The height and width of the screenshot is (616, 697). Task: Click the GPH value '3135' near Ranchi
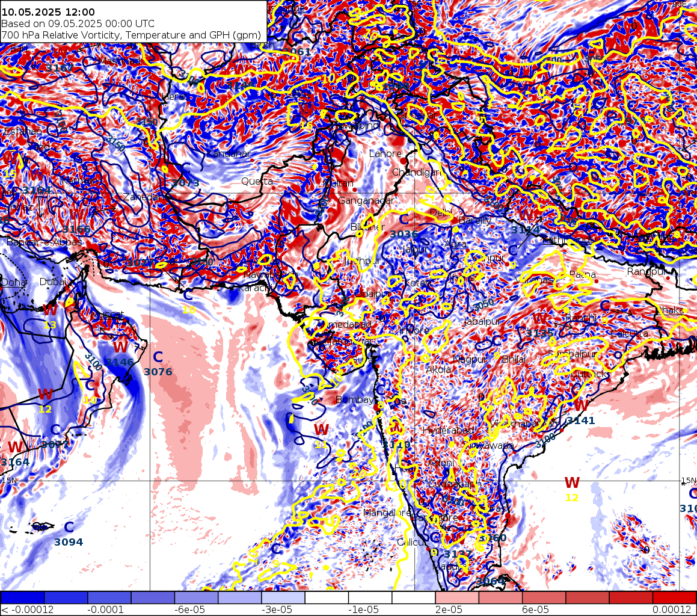539,333
